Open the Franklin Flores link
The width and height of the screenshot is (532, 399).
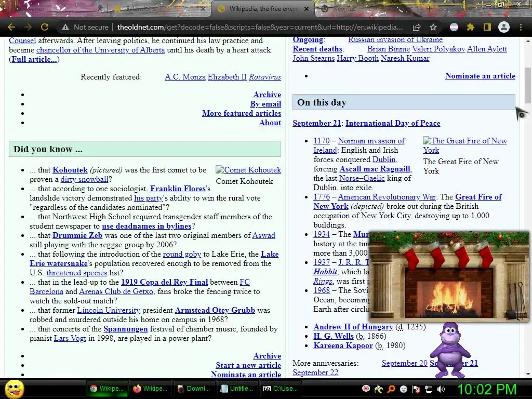point(178,189)
